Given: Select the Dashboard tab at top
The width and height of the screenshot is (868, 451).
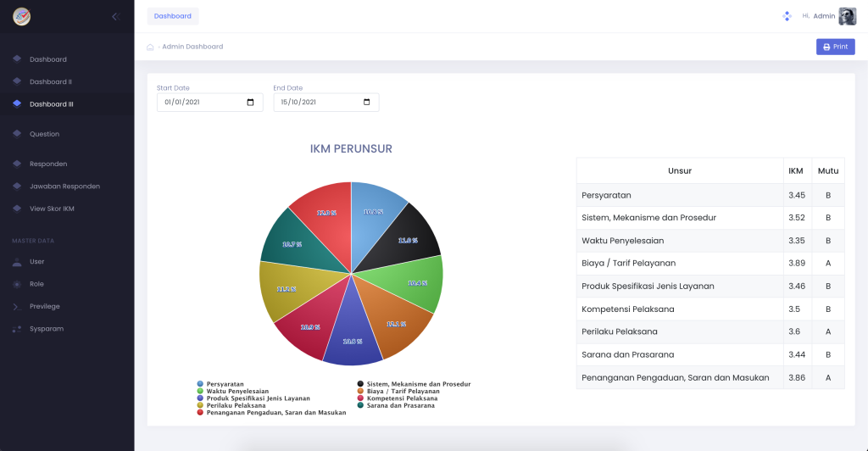Looking at the screenshot, I should (173, 16).
